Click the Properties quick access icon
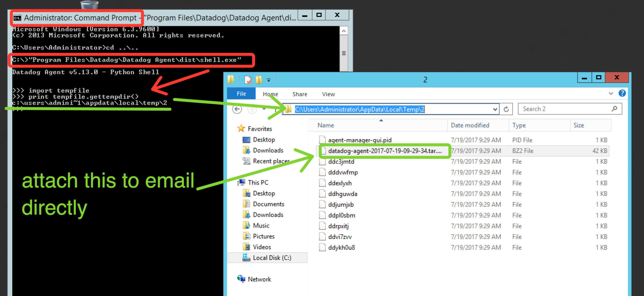The image size is (644, 296). [248, 80]
